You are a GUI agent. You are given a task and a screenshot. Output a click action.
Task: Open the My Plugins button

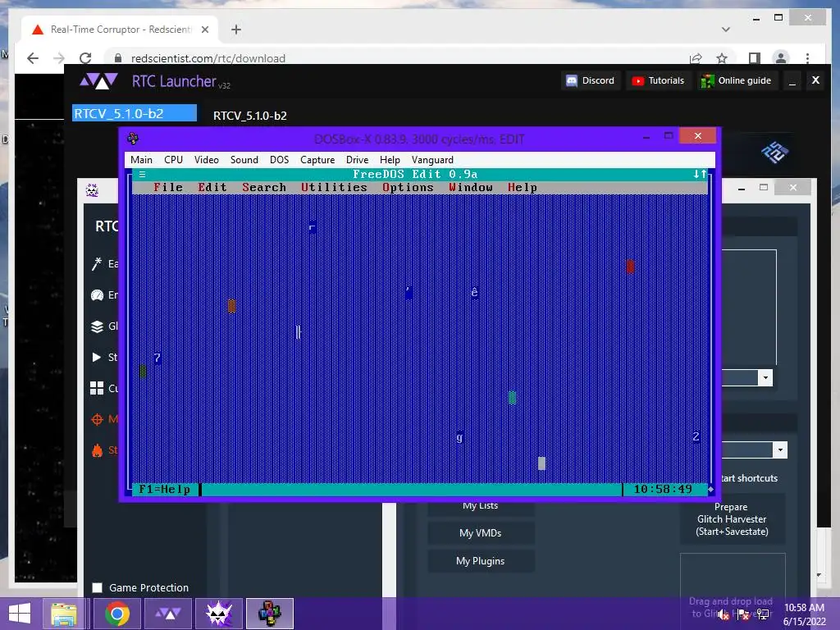(481, 561)
